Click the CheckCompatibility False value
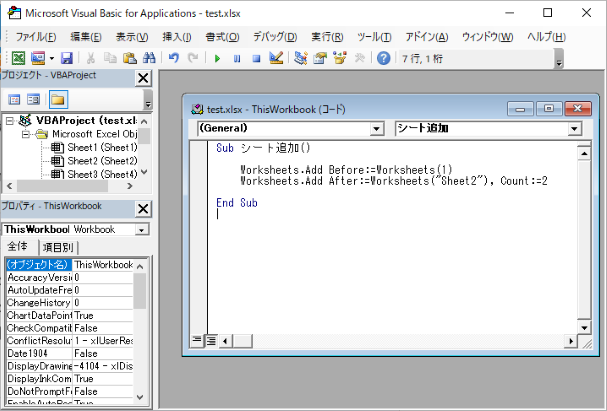 103,328
